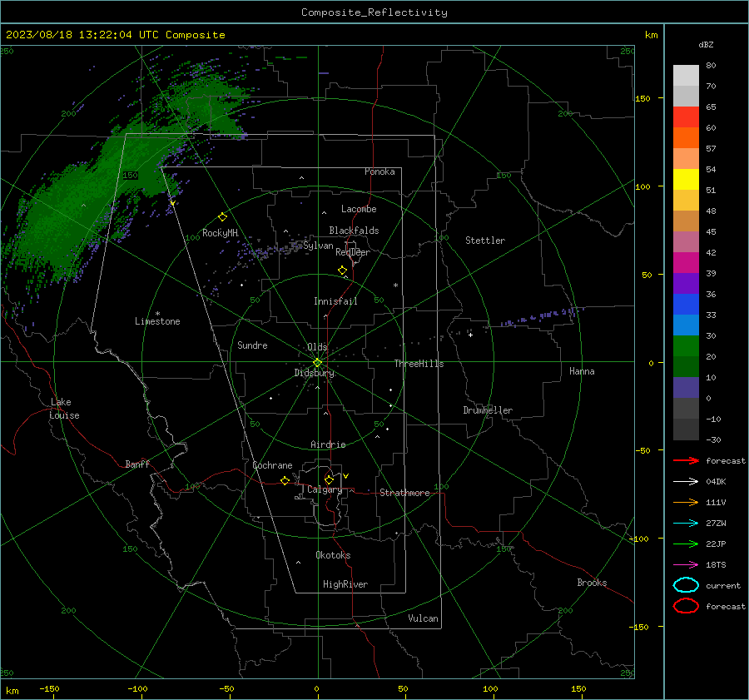Viewport: 749px width, 700px height.
Task: Click the Cochrane label
Action: coord(272,465)
